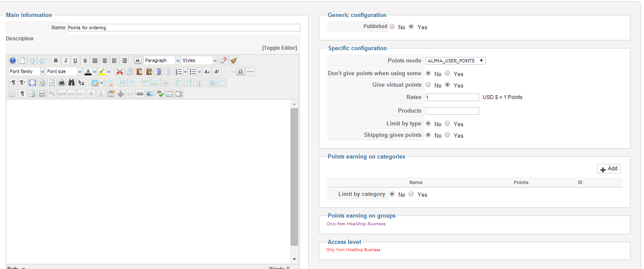Toggle spellchecker with the abc checkmark icon
This screenshot has height=269, width=644.
click(x=160, y=93)
